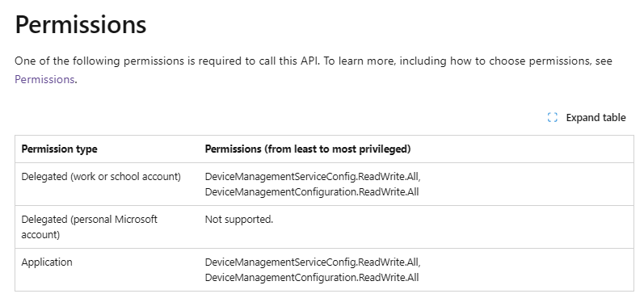
Task: Click DeviceManagementServiceConfig.ReadWrite.All in the Delegated work row
Action: coord(313,177)
